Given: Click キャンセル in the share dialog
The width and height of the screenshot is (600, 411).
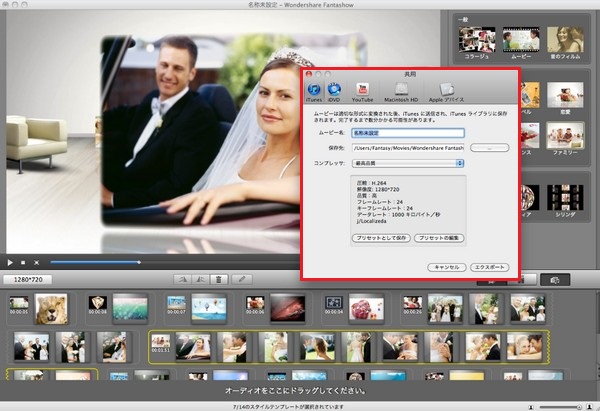Looking at the screenshot, I should [x=447, y=267].
